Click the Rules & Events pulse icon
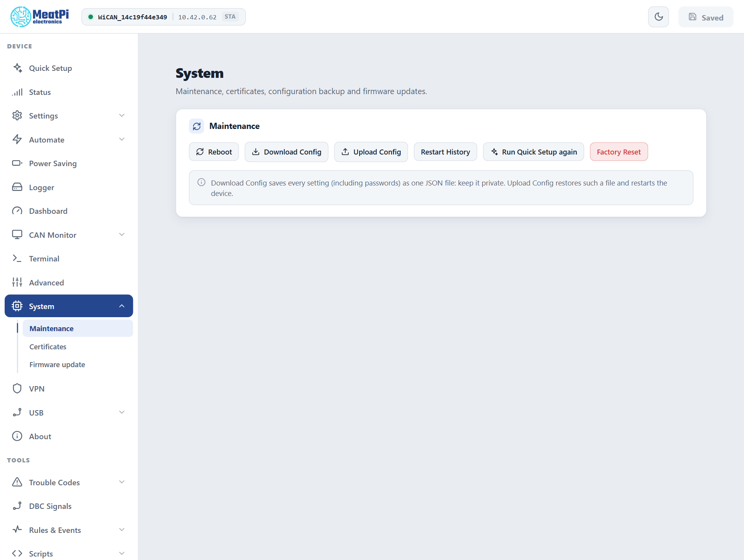 [17, 530]
